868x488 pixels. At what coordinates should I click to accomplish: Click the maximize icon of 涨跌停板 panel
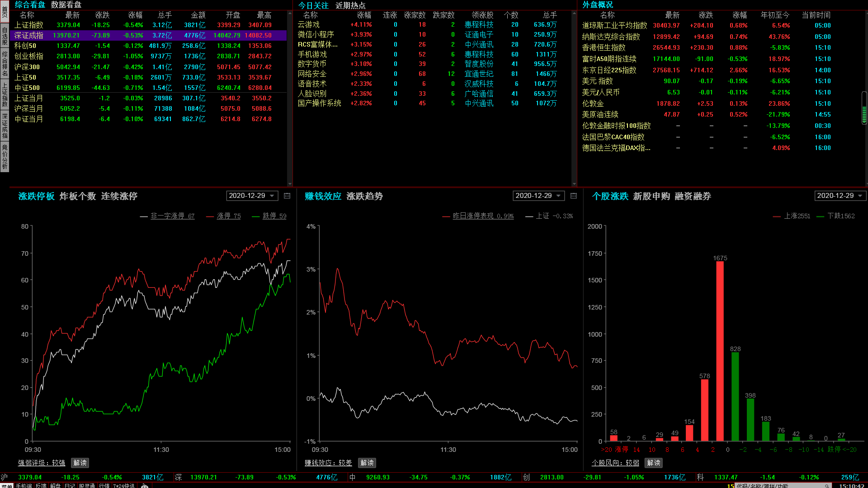tap(287, 196)
